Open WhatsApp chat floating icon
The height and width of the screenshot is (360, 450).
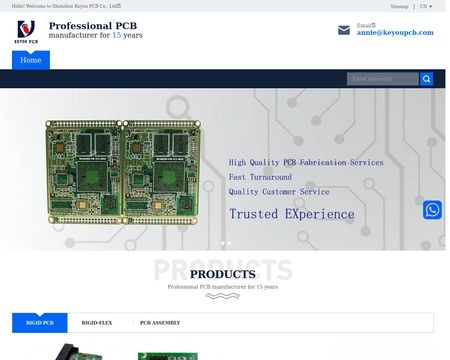pos(432,210)
